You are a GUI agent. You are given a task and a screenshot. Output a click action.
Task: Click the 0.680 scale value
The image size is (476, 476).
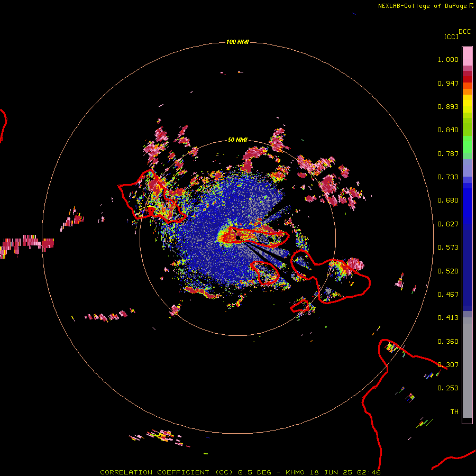point(448,200)
